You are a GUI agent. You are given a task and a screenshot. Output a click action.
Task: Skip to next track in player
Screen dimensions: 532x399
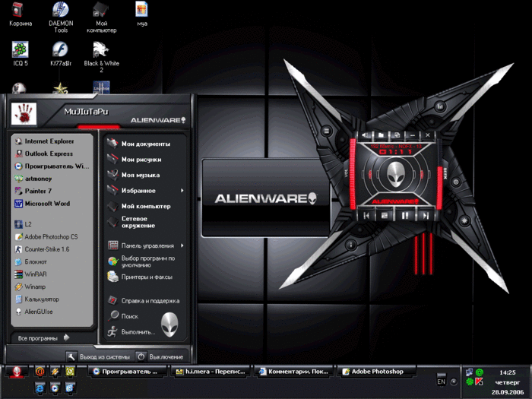click(425, 215)
